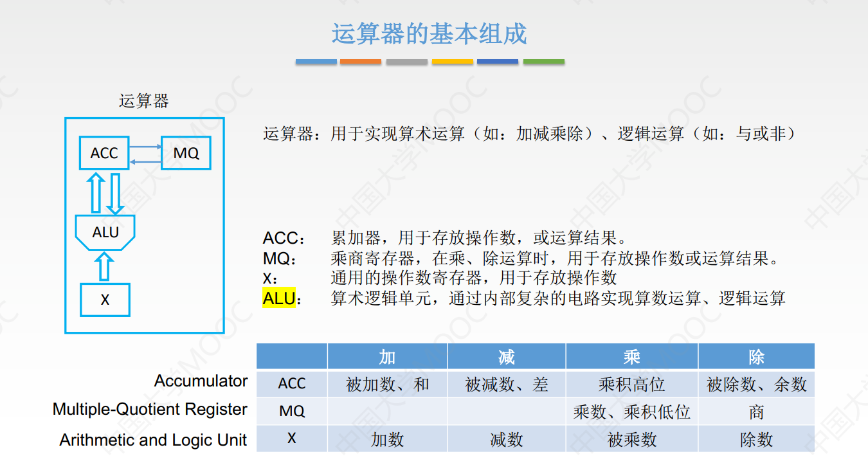The width and height of the screenshot is (868, 472).
Task: Click the ALU unit shape in the diagram
Action: point(105,232)
